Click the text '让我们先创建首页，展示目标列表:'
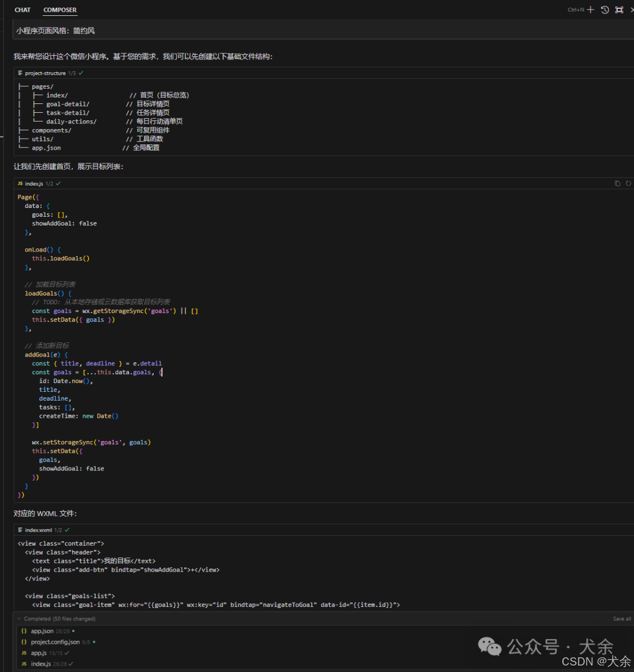The image size is (634, 672). (x=69, y=166)
